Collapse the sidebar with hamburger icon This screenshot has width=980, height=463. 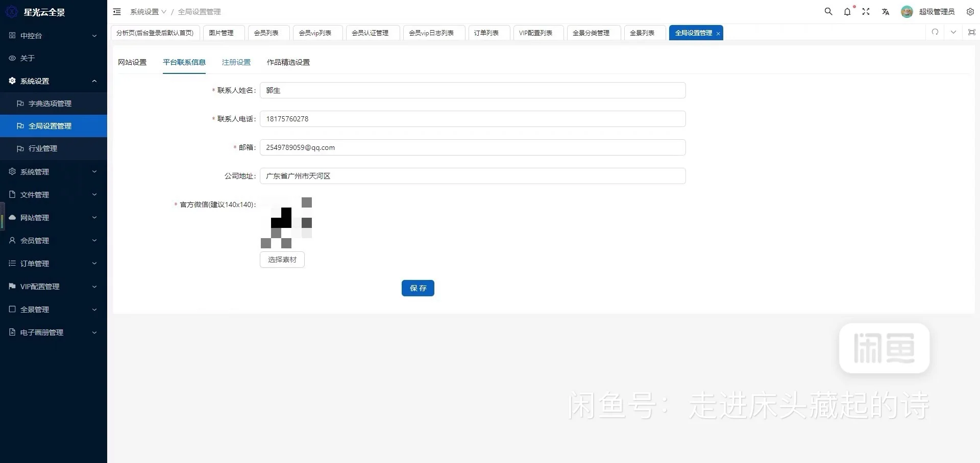pos(117,11)
